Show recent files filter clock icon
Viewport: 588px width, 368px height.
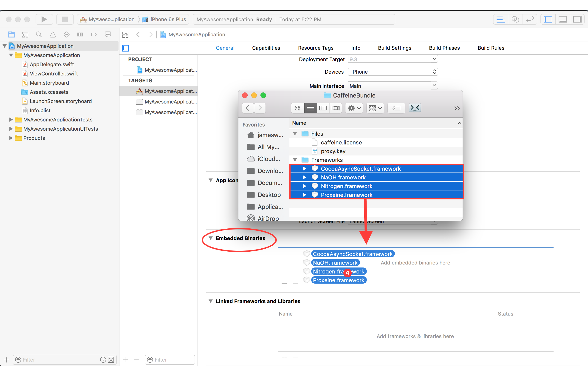coord(103,359)
